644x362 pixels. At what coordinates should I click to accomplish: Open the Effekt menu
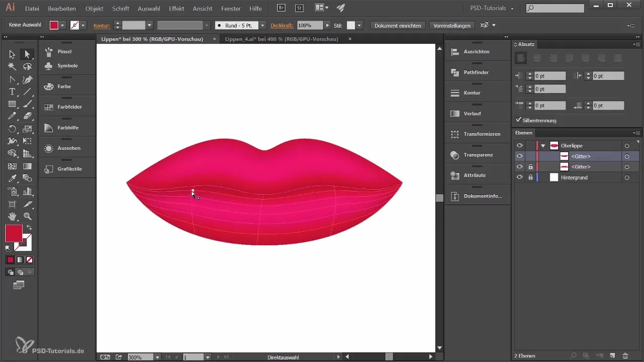176,9
